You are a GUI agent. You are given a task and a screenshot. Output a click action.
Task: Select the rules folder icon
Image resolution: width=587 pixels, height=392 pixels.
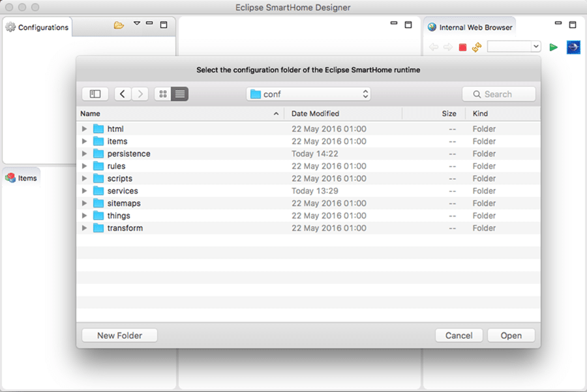pyautogui.click(x=98, y=166)
